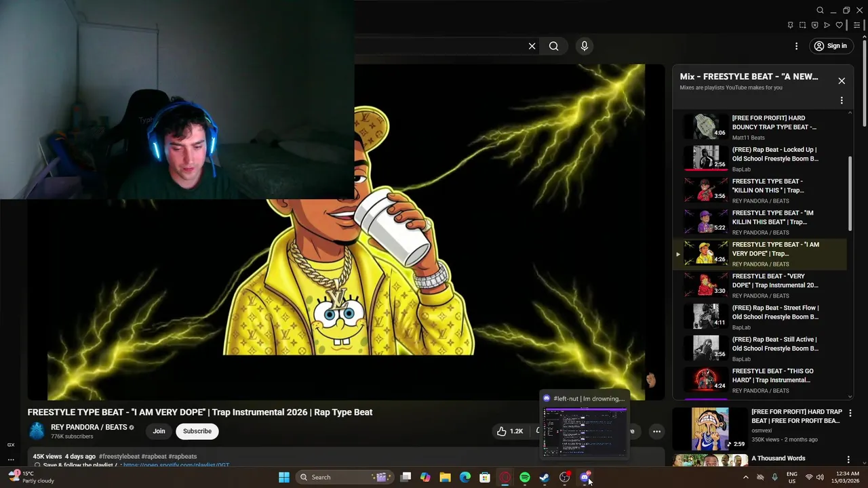Image resolution: width=868 pixels, height=488 pixels.
Task: Click the Opera flow send arrow icon
Action: tap(827, 25)
